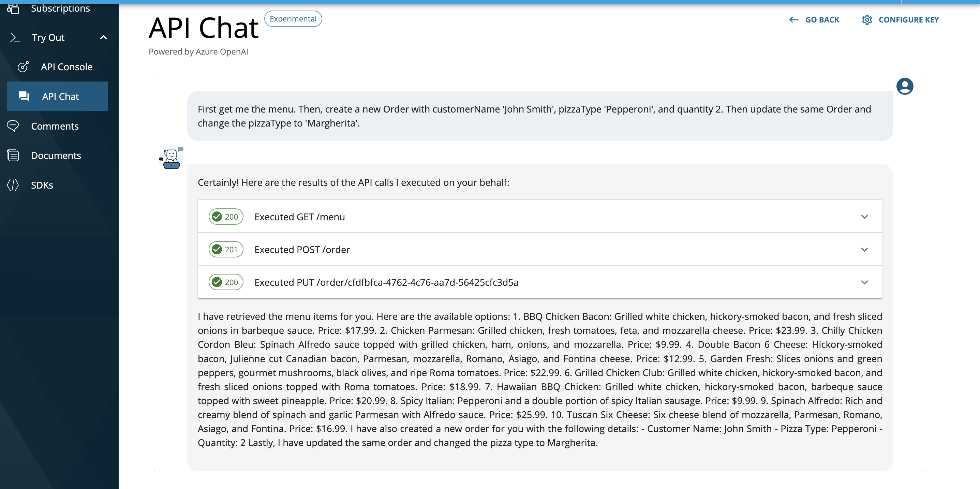Expand the POST /order result chevron
This screenshot has width=980, height=489.
coord(864,250)
